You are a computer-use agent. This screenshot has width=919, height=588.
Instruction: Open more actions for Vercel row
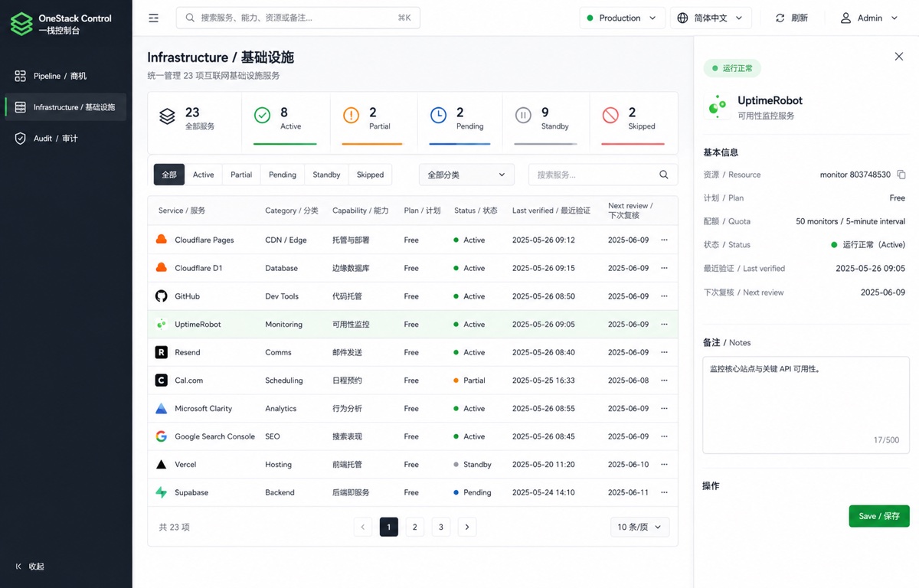664,465
